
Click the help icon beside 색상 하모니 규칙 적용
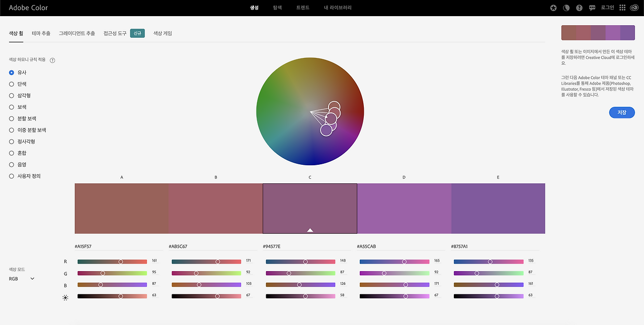(x=52, y=60)
